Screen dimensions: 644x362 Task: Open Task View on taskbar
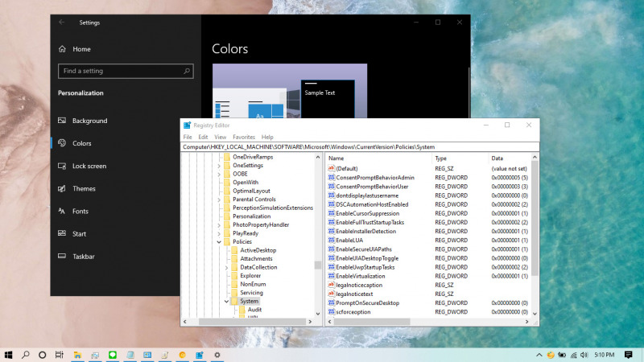(59, 355)
